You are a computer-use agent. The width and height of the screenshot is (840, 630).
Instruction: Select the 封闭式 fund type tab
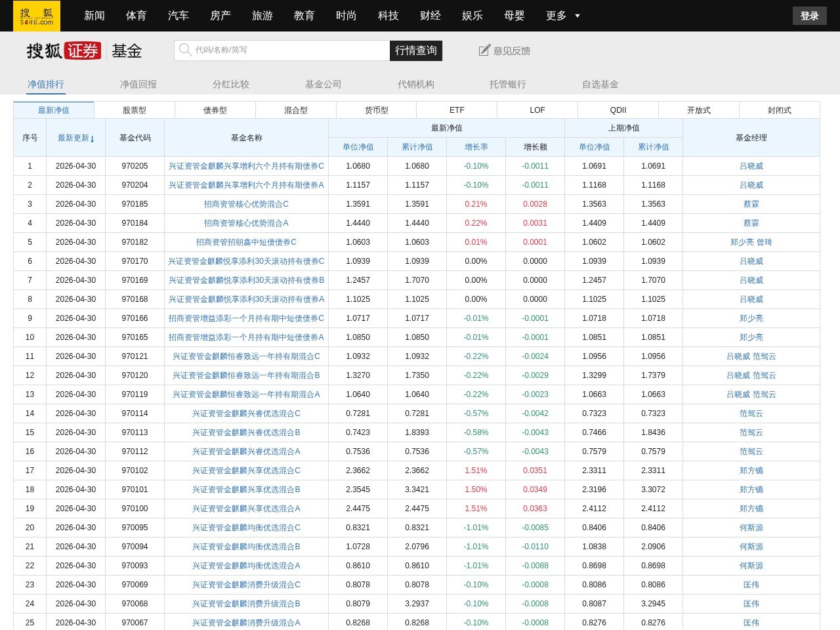[780, 110]
